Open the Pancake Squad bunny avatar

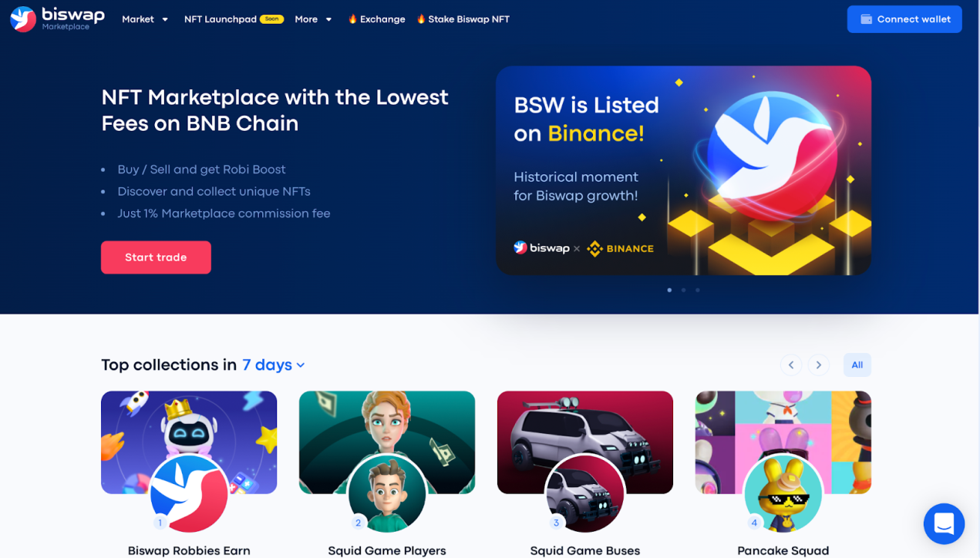pyautogui.click(x=783, y=494)
